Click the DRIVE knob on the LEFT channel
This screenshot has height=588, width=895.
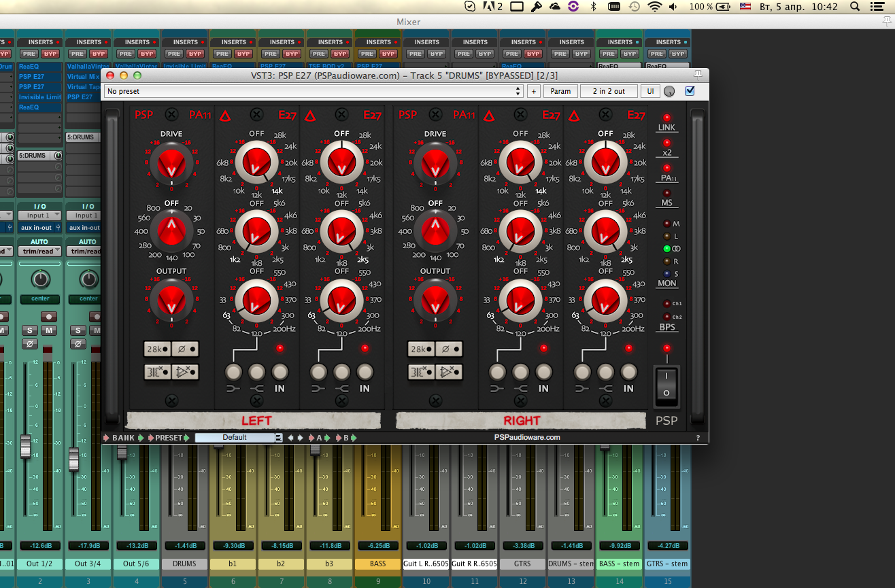[171, 163]
